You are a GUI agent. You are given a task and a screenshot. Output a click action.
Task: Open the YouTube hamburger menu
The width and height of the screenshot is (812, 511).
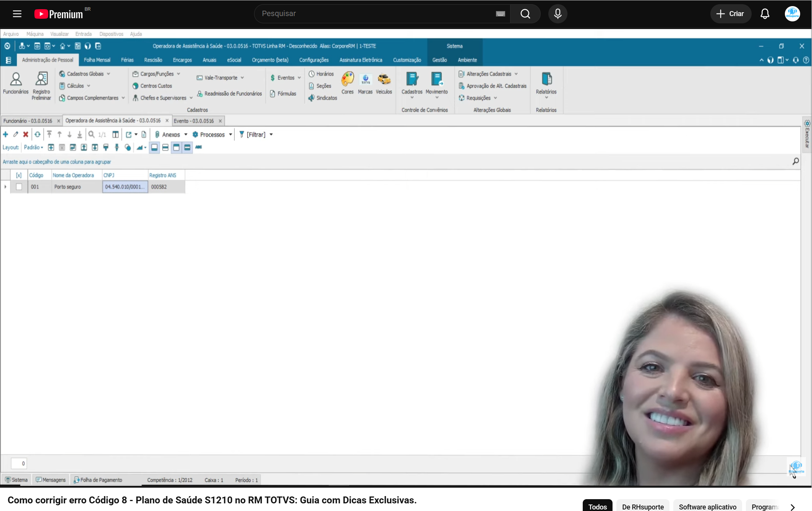click(x=17, y=14)
